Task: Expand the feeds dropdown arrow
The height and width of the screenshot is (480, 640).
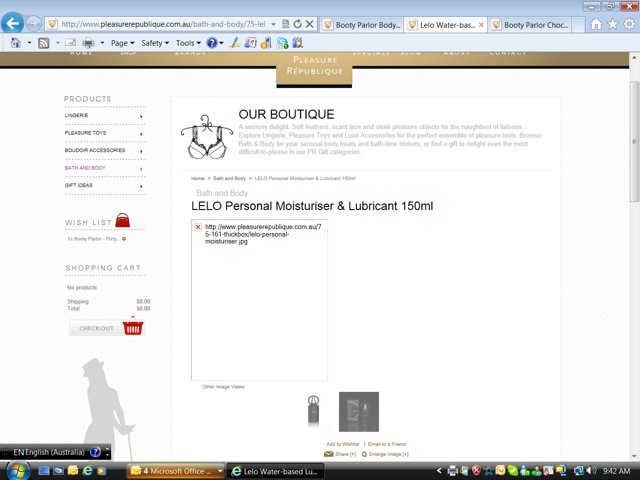Action: coord(58,42)
